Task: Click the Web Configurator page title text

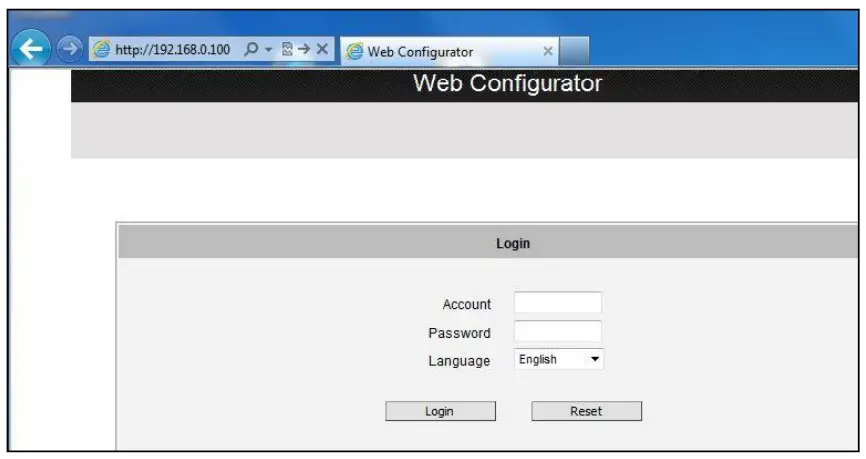Action: 508,83
